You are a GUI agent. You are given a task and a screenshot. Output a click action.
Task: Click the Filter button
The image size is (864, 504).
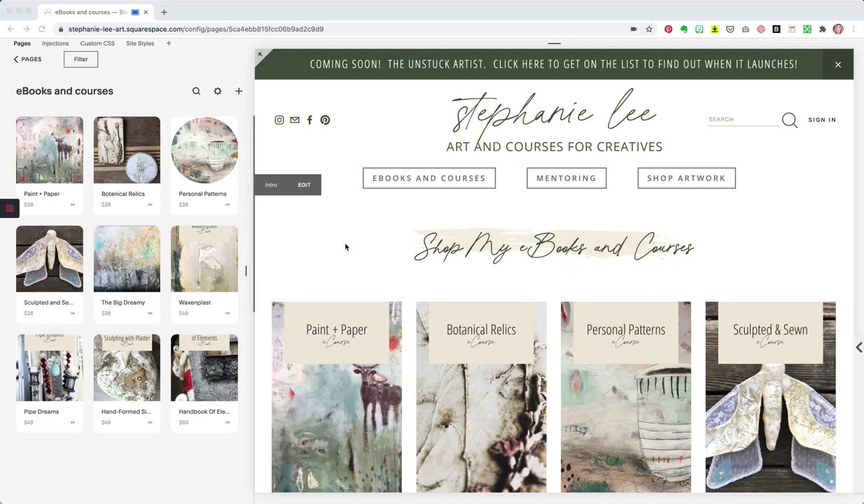pyautogui.click(x=81, y=59)
